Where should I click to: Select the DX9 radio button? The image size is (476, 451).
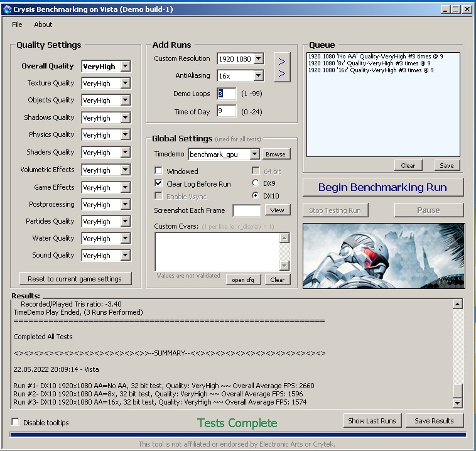click(x=256, y=183)
